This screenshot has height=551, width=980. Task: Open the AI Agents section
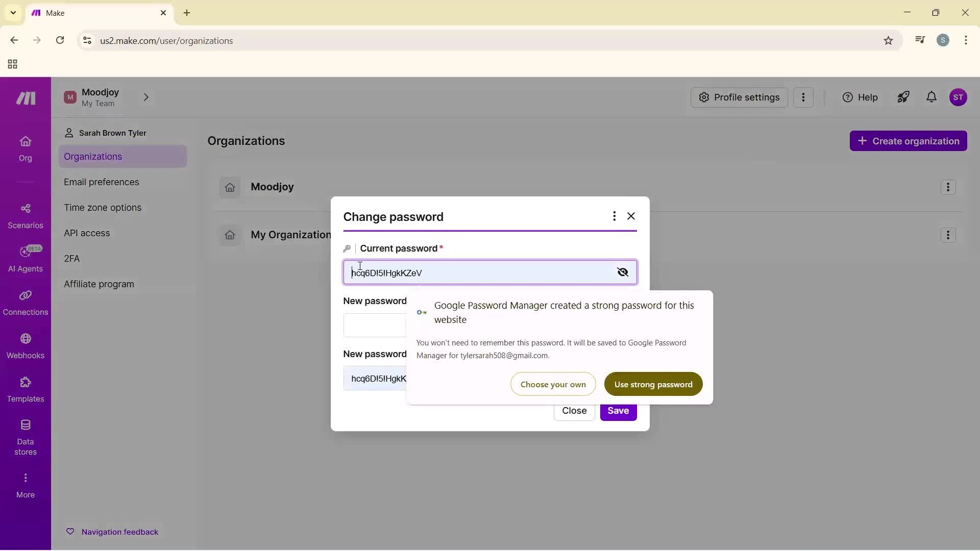click(25, 258)
